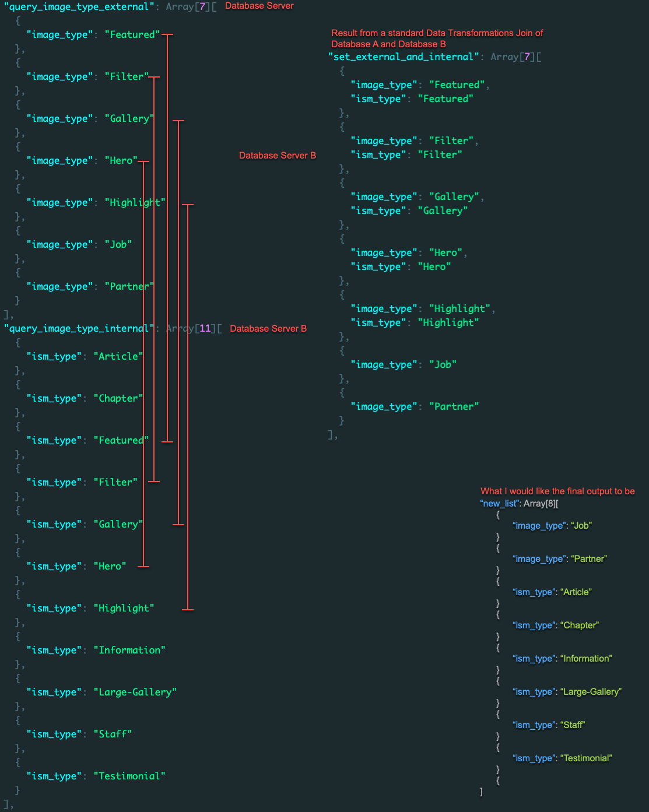The width and height of the screenshot is (649, 812).
Task: Click "Staff" value in query_image_type_internal
Action: 113,734
